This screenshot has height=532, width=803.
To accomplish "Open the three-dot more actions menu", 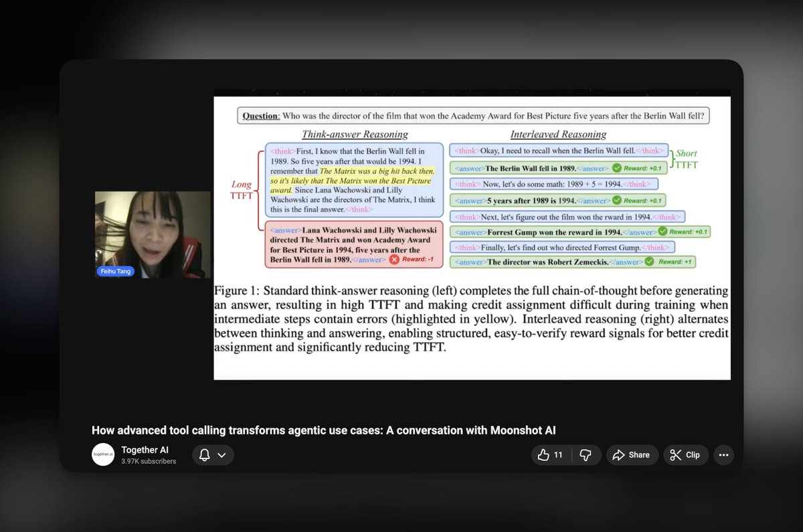I will (x=723, y=455).
